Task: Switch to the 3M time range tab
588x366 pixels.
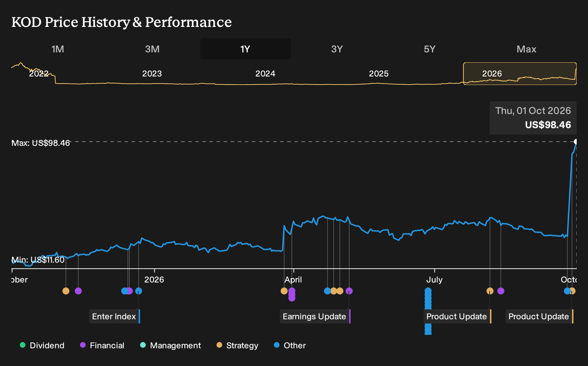Action: (152, 49)
